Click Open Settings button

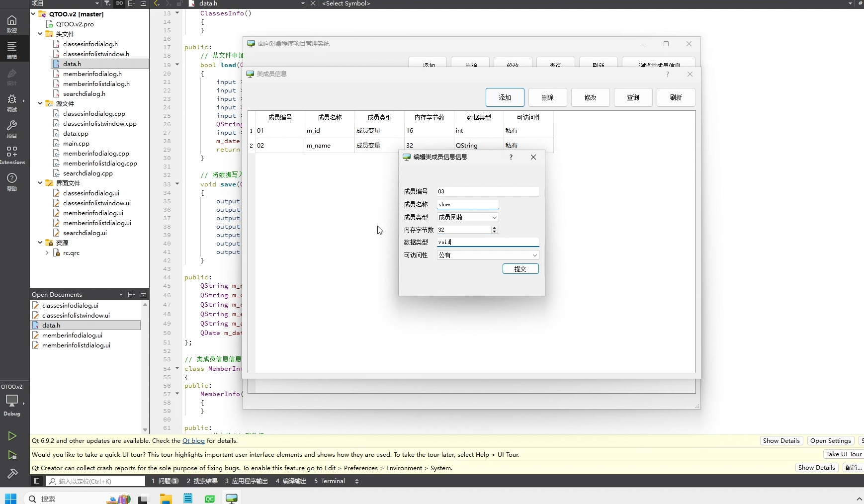click(831, 441)
